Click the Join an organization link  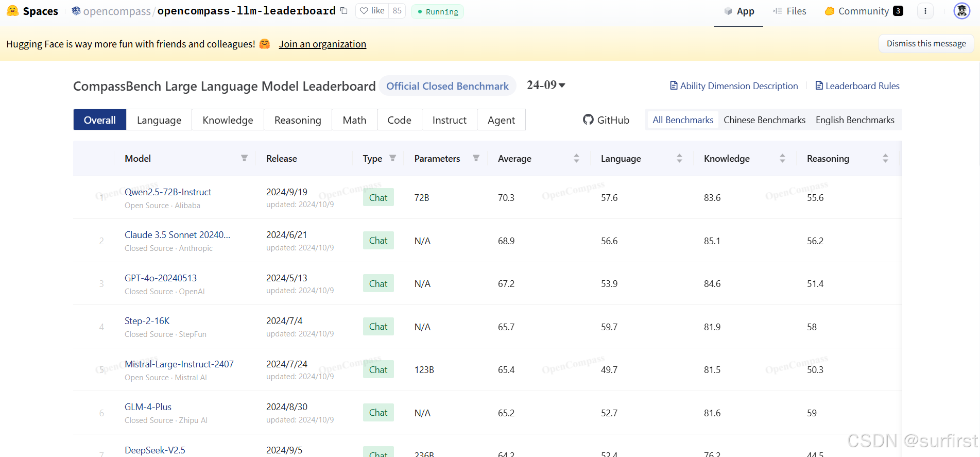click(x=322, y=44)
